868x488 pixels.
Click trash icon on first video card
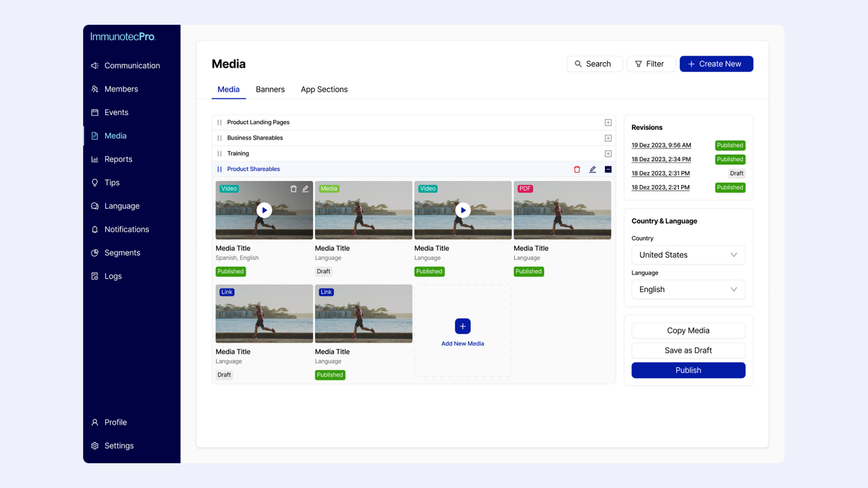click(293, 189)
